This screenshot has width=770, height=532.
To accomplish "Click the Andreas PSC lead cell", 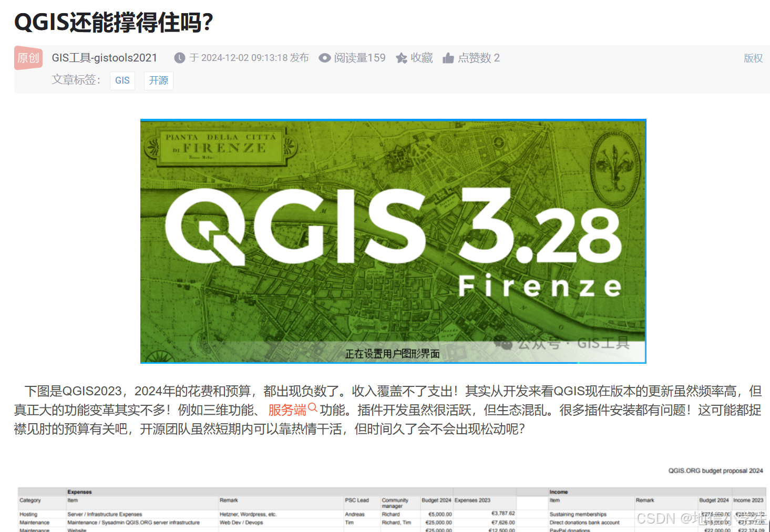I will [355, 514].
